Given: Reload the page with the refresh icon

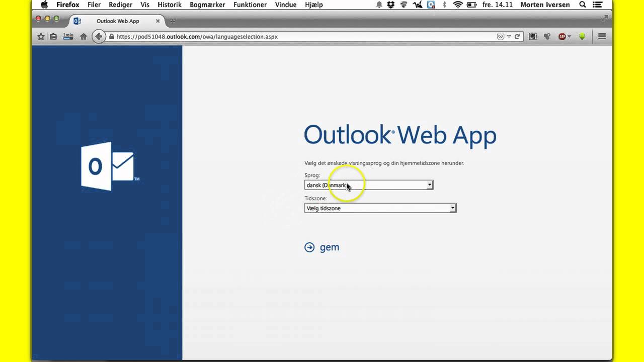Looking at the screenshot, I should [x=517, y=37].
